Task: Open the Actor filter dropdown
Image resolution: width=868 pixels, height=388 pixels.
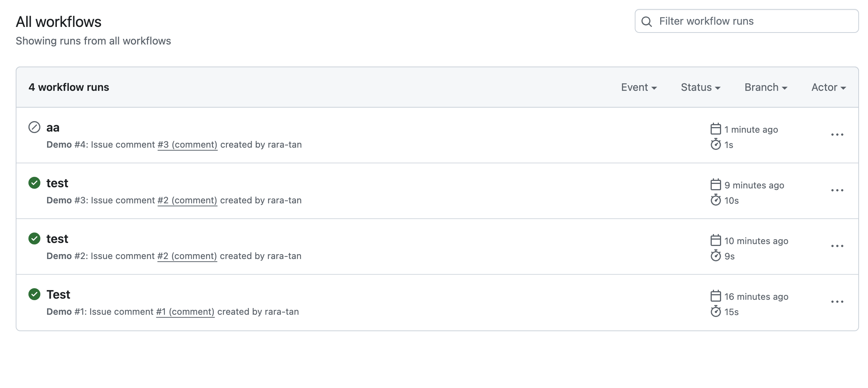Action: (x=828, y=87)
